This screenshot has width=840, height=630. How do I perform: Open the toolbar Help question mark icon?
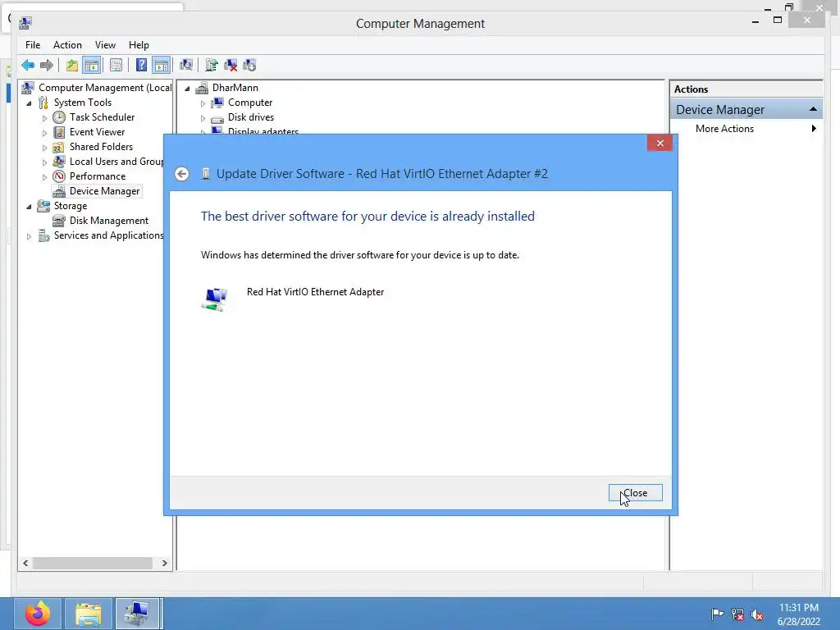(141, 66)
